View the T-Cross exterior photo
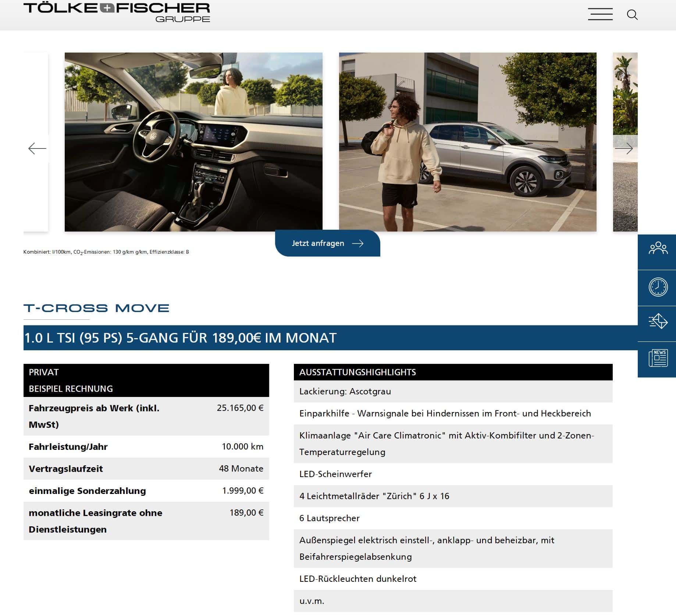 tap(467, 142)
